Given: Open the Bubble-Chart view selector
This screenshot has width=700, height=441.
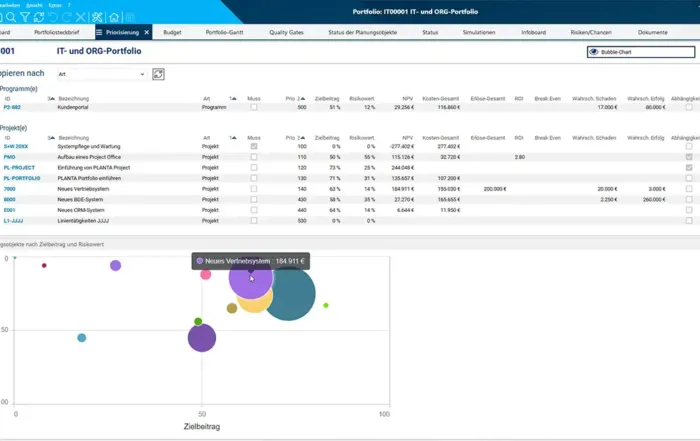Looking at the screenshot, I should point(641,52).
